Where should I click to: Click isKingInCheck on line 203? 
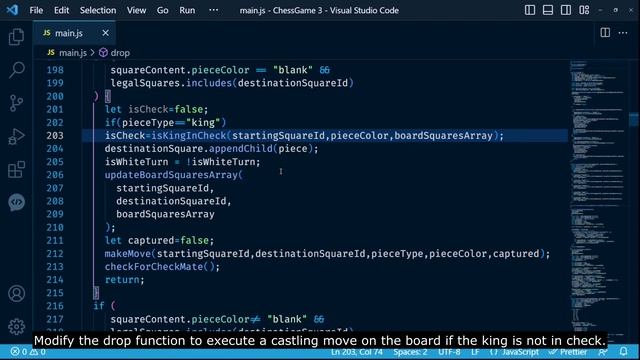pos(189,136)
